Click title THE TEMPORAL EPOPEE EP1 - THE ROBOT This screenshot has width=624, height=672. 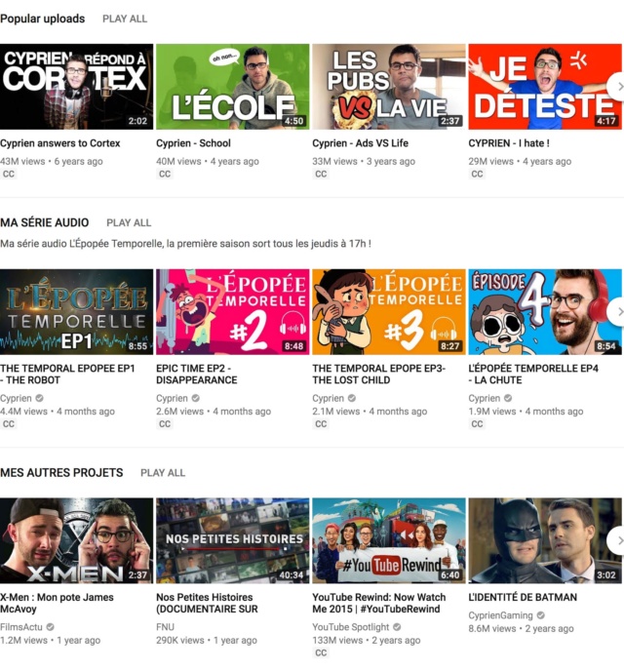[x=67, y=375]
